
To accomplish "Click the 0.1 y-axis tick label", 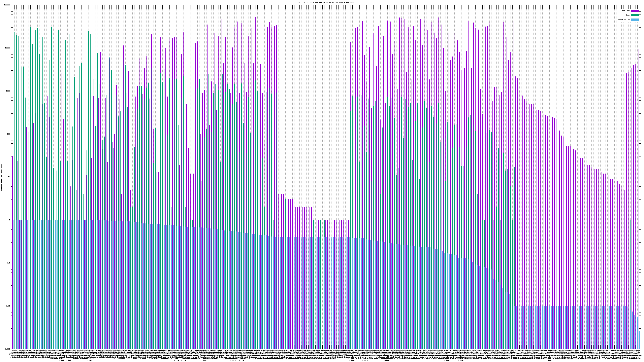I will pos(9,263).
